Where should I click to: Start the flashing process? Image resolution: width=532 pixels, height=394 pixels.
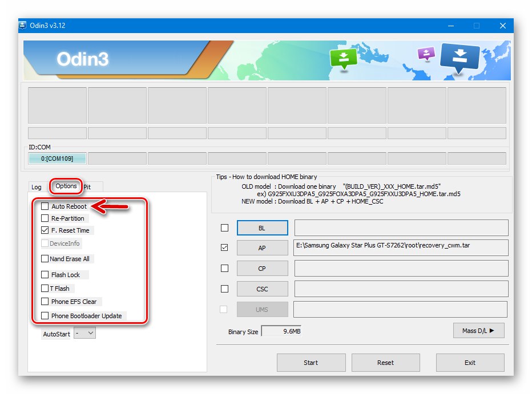tap(311, 363)
